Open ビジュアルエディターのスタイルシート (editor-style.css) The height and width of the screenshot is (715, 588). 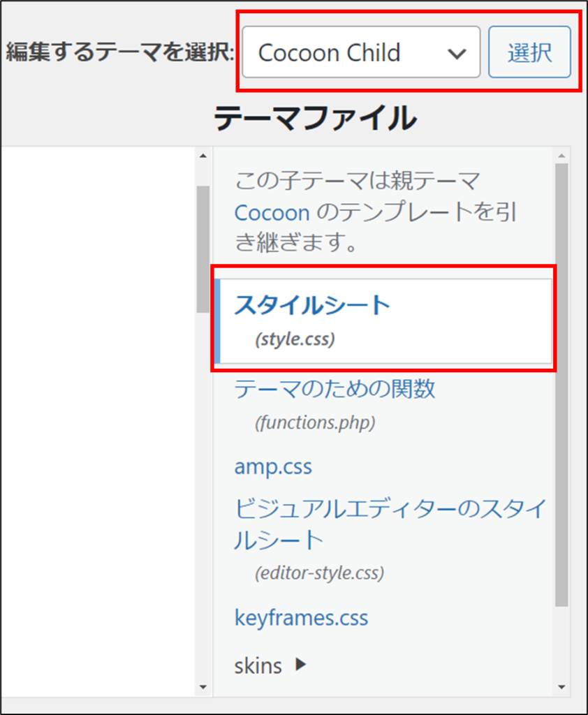tap(390, 540)
